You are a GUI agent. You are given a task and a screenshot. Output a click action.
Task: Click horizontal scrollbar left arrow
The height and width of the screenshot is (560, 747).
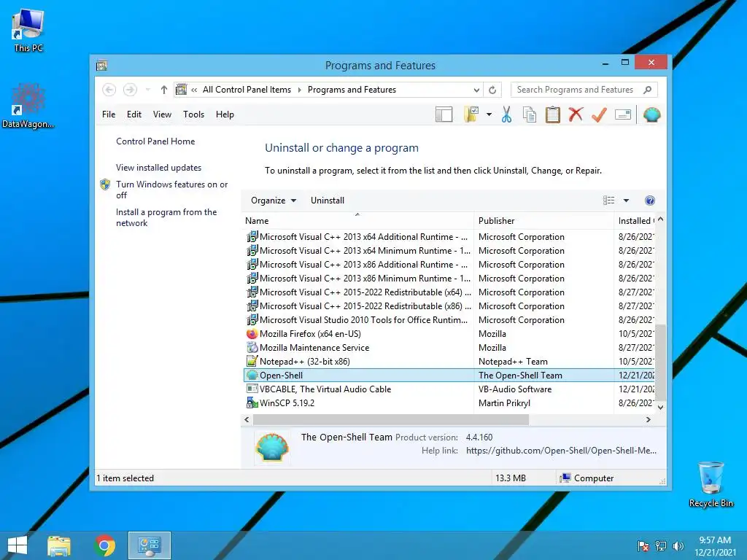247,419
